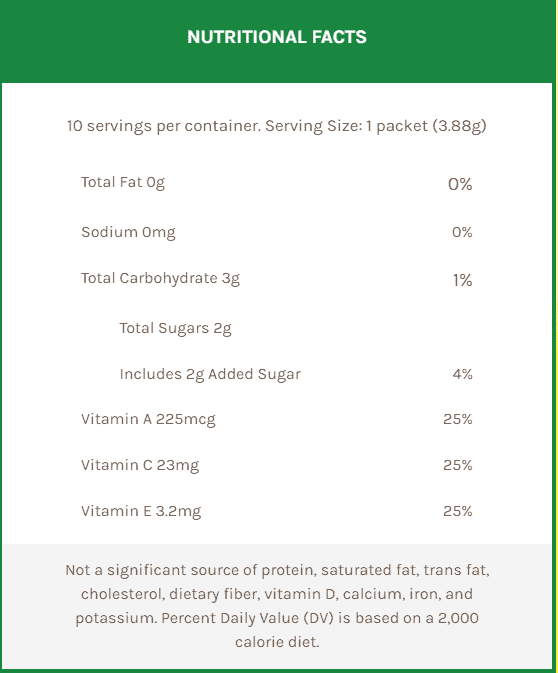Click the 4% added sugar value
Screen dimensions: 558x673
click(463, 374)
